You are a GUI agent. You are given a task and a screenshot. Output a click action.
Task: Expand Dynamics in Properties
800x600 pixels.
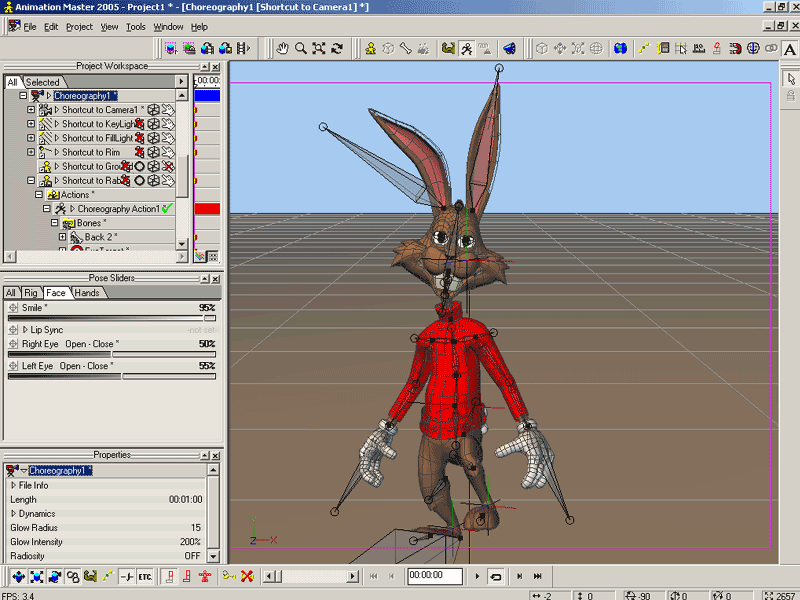(x=13, y=514)
